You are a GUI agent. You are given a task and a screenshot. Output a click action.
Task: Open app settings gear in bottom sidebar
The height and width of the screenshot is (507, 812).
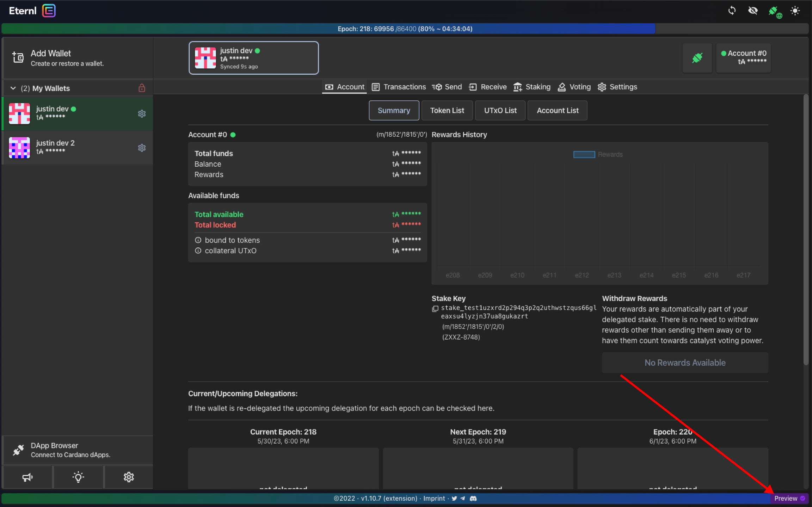[x=129, y=477]
